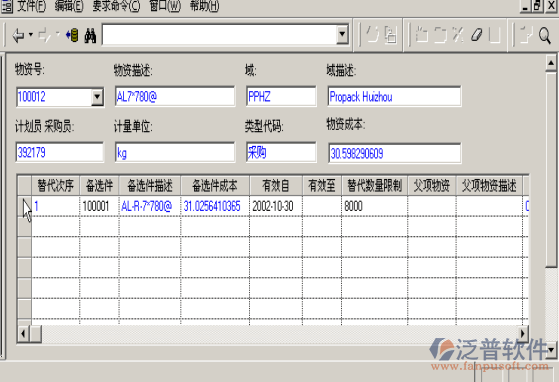Screen dimensions: 559x382
Task: Click the horizontal scrollbar right arrow
Action: 523,334
